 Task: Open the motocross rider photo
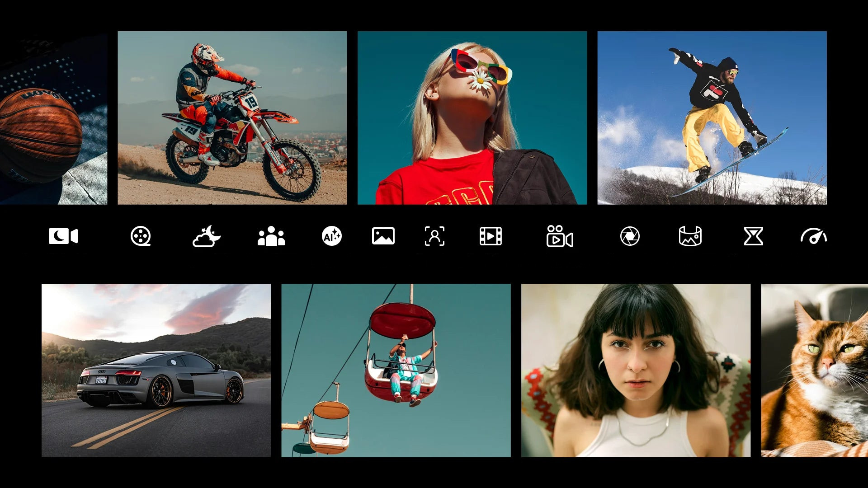pos(232,117)
